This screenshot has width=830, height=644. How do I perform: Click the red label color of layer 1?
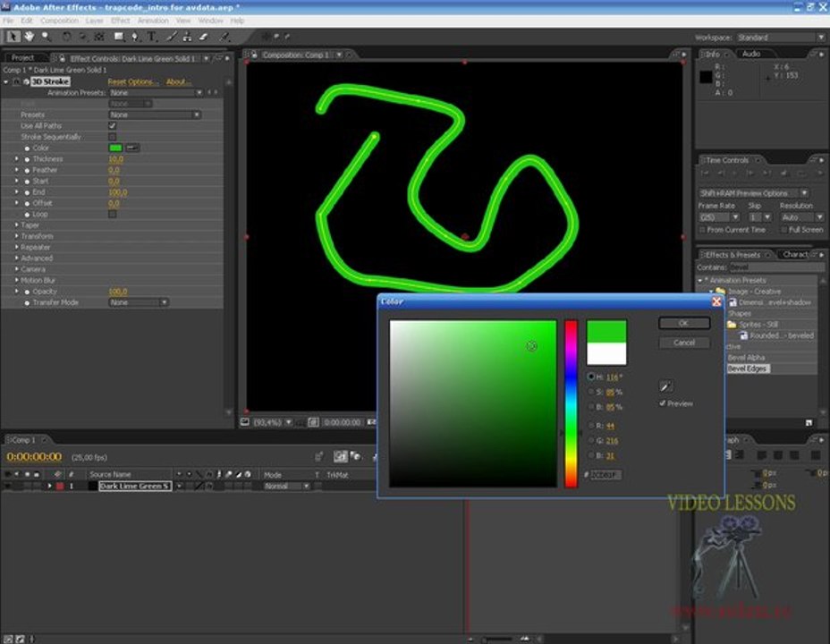(60, 486)
